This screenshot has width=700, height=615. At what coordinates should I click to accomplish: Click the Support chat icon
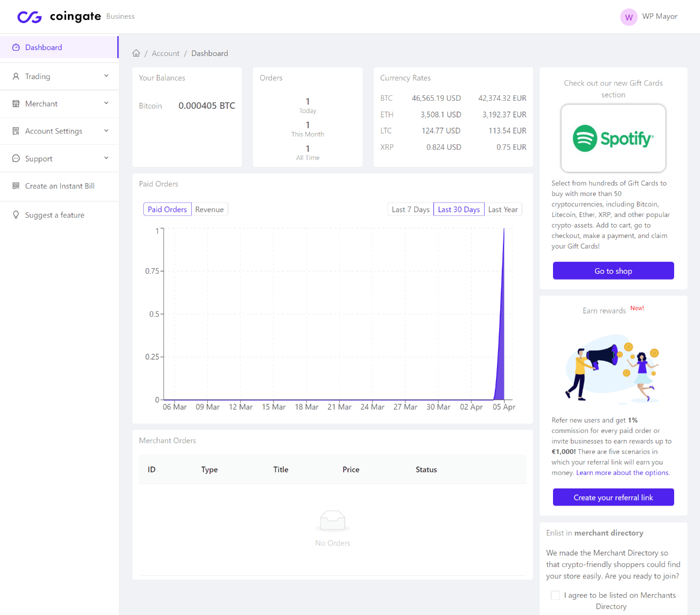click(x=16, y=158)
